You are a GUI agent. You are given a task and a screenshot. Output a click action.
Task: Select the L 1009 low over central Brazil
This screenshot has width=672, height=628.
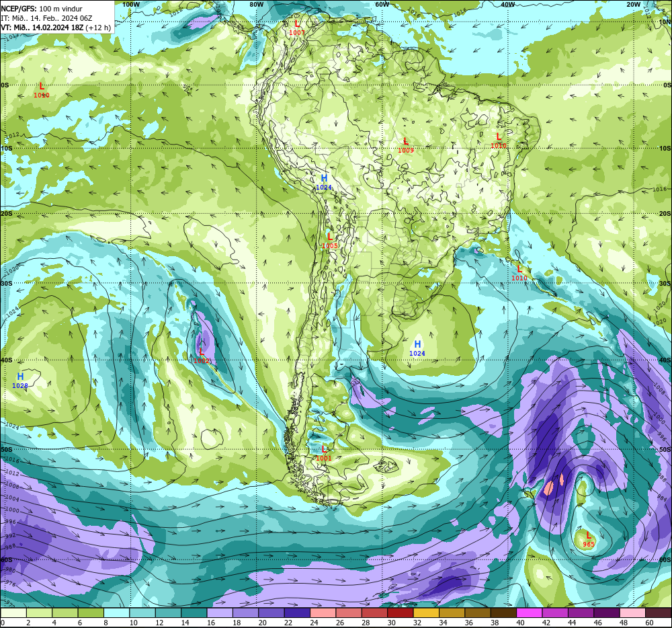pyautogui.click(x=405, y=145)
